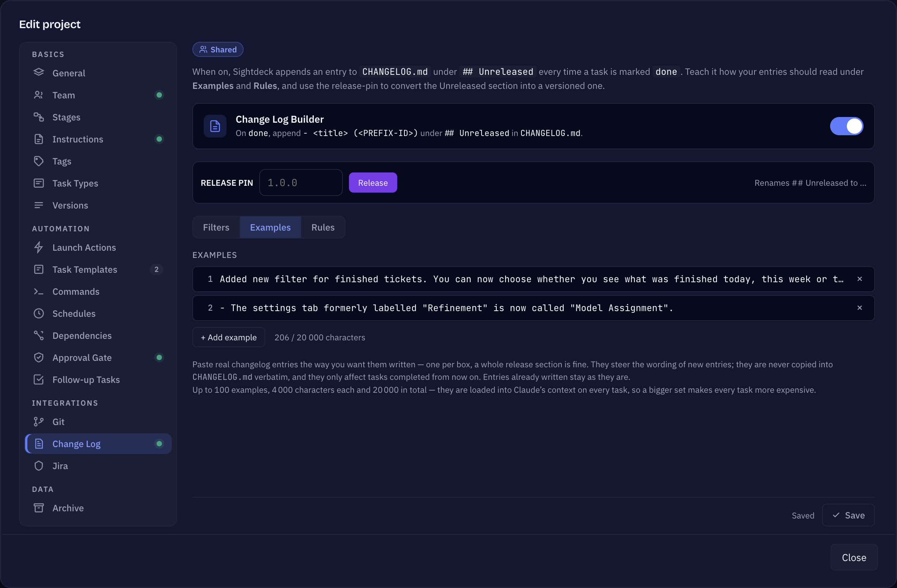Click the Tags label icon
This screenshot has height=588, width=897.
point(39,161)
